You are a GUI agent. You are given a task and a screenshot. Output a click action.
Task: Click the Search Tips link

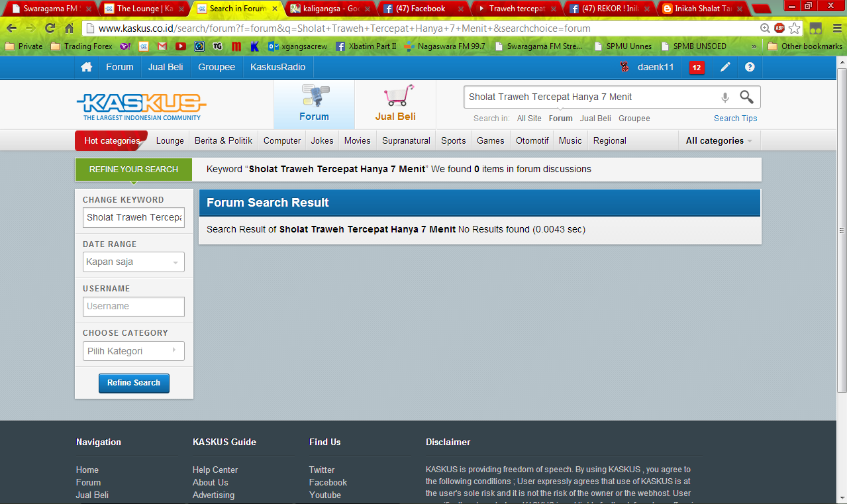tap(736, 119)
